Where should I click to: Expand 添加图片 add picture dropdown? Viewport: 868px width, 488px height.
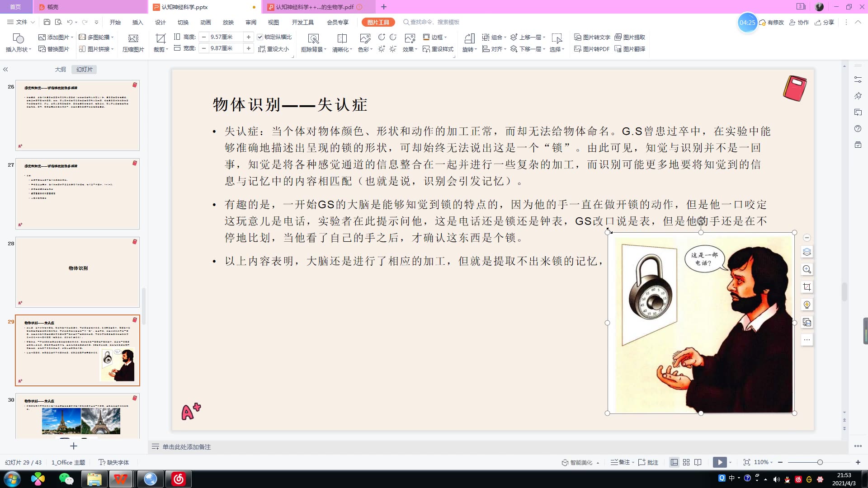72,37
